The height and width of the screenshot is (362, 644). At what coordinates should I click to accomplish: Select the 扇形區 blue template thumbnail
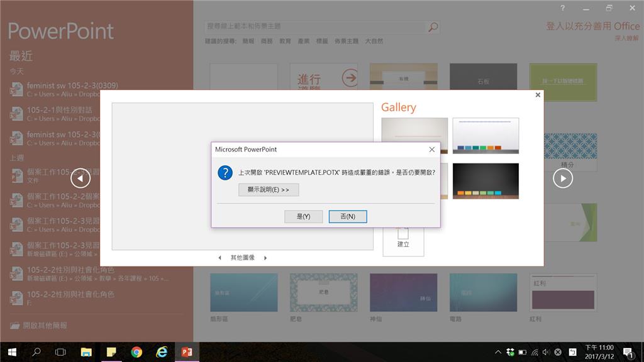pos(244,293)
